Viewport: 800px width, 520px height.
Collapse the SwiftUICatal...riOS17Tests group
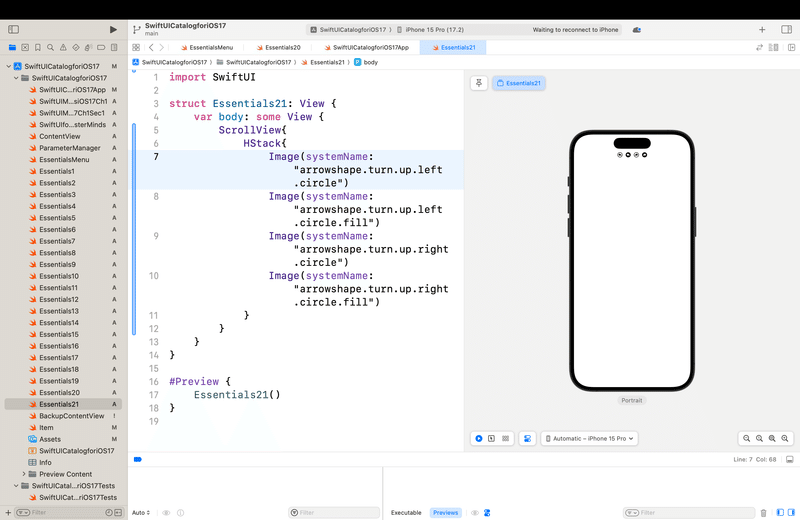click(x=16, y=486)
